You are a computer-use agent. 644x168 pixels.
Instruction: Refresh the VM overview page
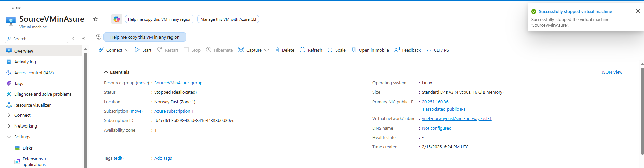click(x=311, y=50)
